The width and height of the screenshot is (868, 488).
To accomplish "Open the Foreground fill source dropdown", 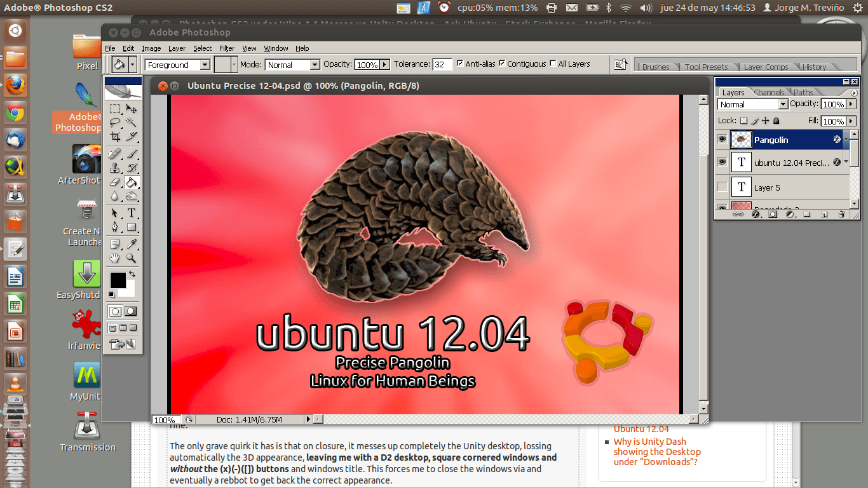I will [205, 65].
